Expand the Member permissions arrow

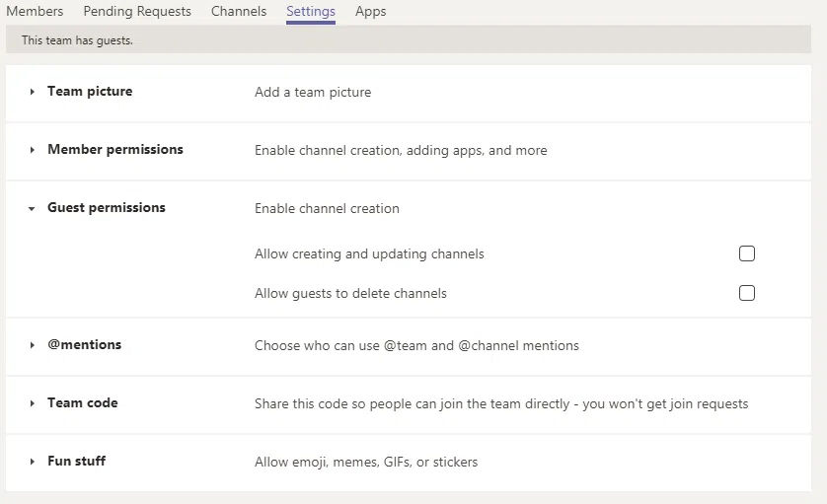[33, 150]
